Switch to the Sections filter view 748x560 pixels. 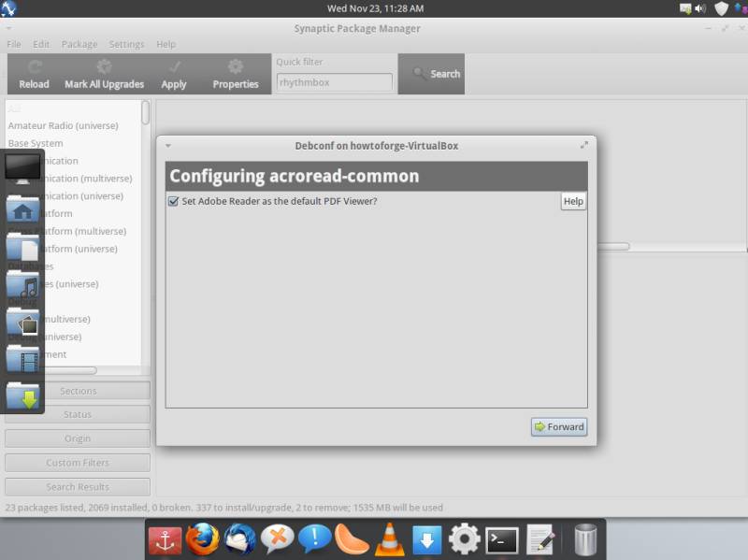click(78, 391)
